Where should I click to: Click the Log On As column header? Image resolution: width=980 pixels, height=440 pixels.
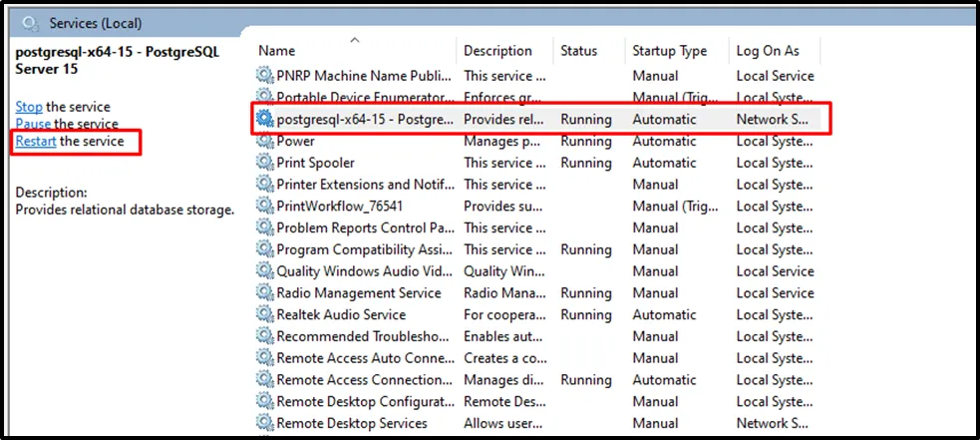[768, 51]
